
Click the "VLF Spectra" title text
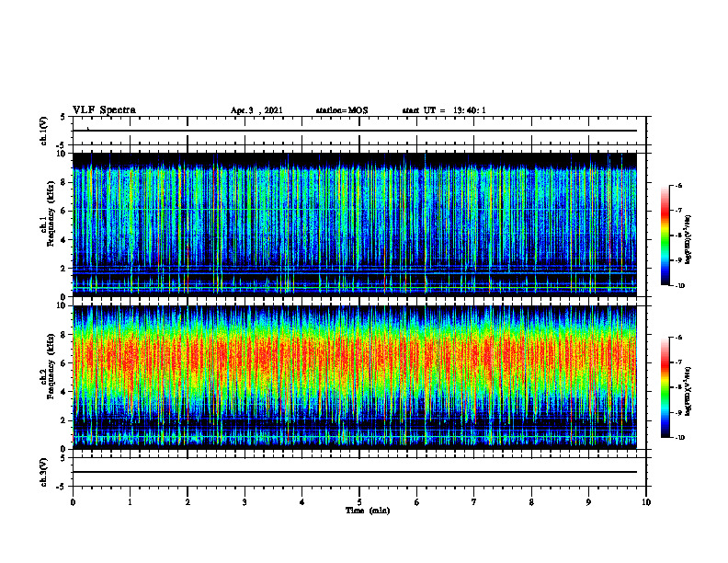[104, 110]
